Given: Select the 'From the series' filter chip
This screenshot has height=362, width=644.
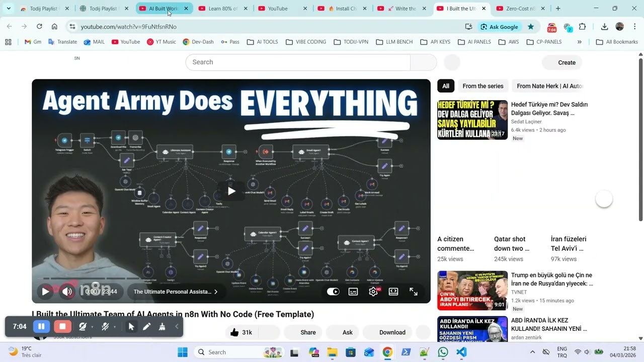Looking at the screenshot, I should [x=483, y=86].
